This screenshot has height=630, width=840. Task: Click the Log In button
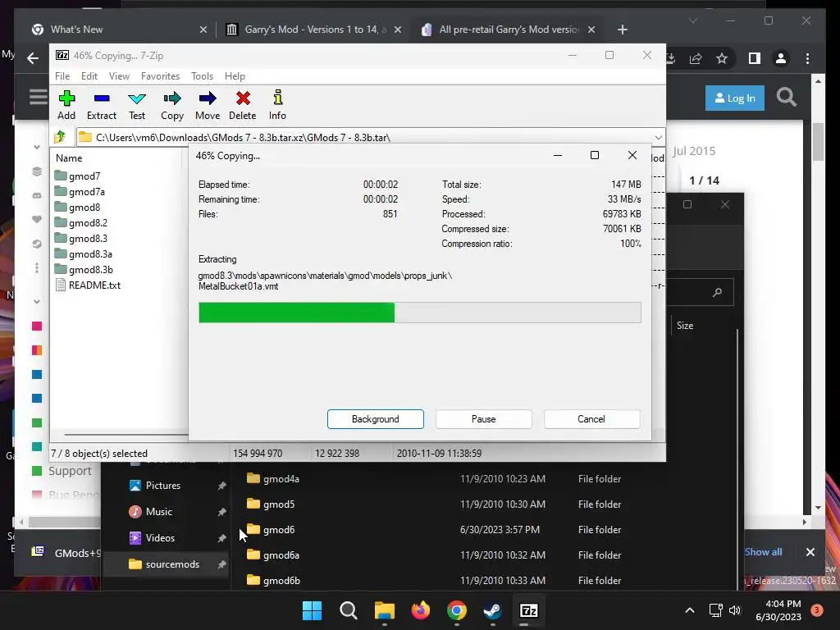click(734, 98)
